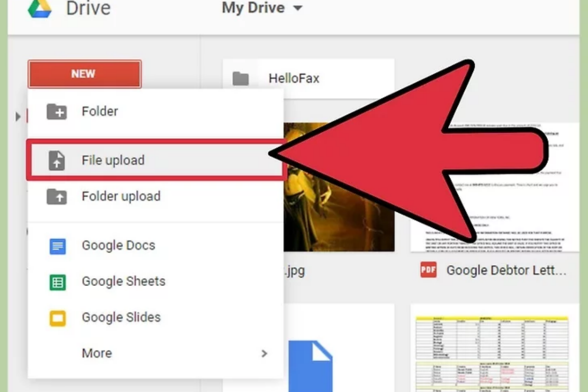The image size is (588, 392).
Task: Open the HelloFax folder label
Action: tap(294, 79)
